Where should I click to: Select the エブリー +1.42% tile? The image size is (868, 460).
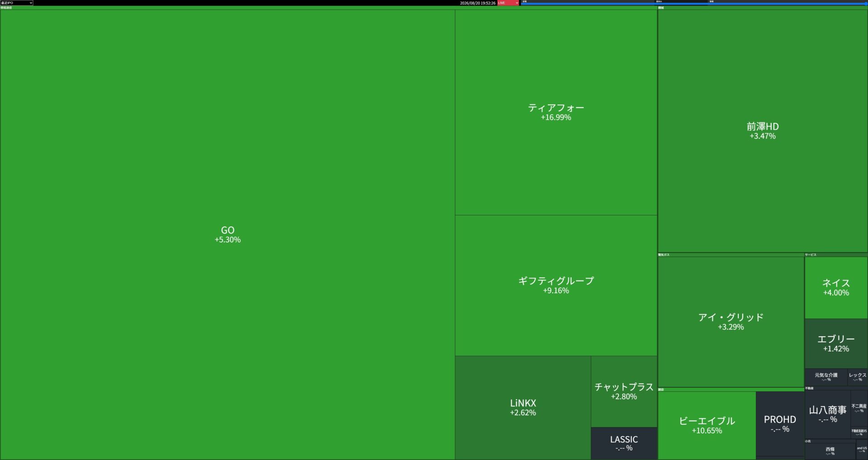pyautogui.click(x=836, y=343)
